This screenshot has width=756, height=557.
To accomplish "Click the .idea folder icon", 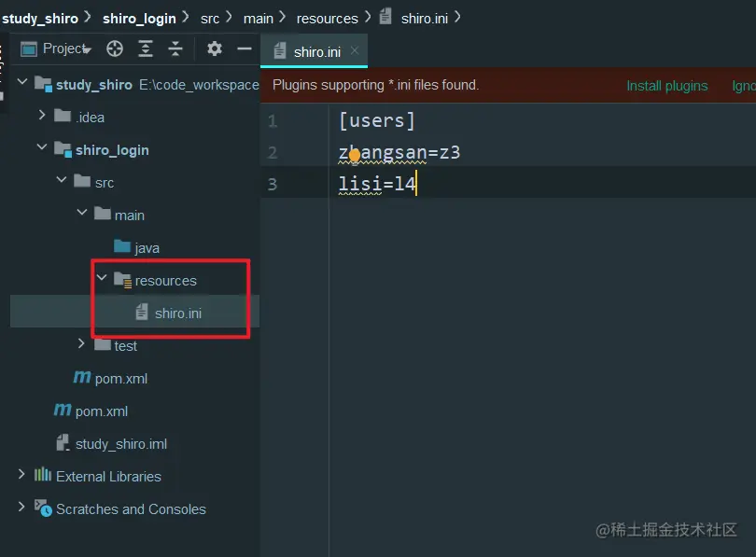I will pyautogui.click(x=63, y=115).
